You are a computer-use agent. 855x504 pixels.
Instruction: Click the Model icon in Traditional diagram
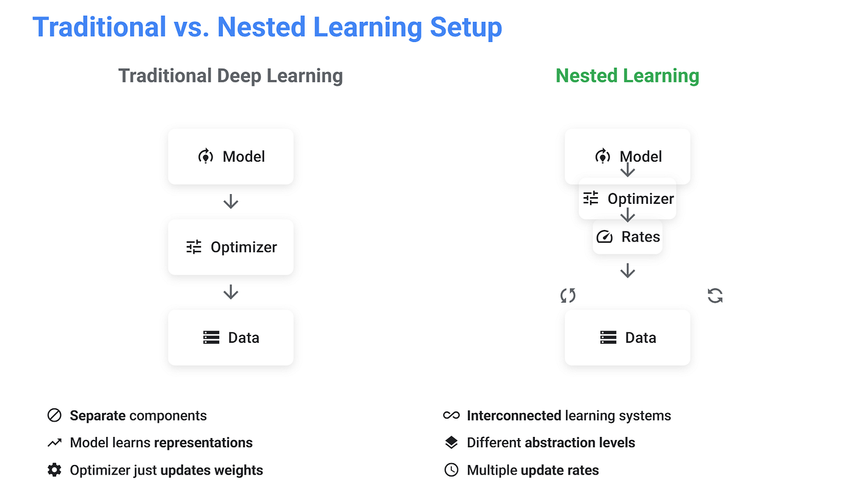[x=206, y=156]
